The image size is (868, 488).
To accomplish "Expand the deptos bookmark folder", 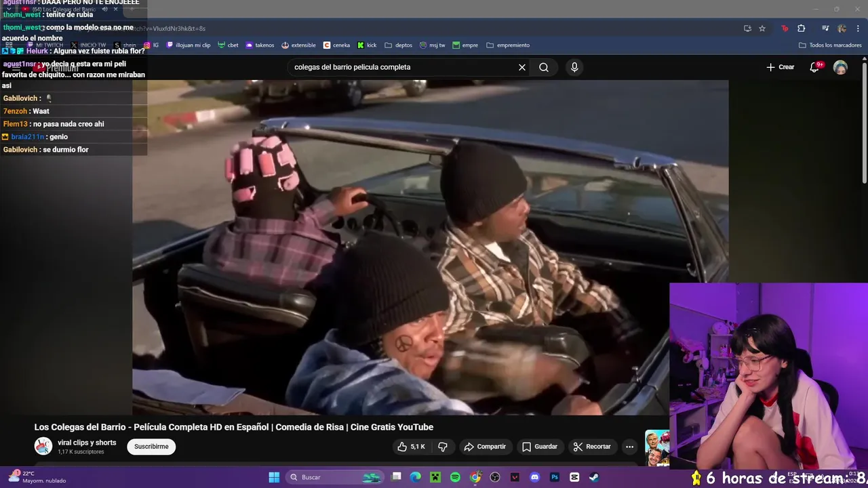I will tap(398, 45).
